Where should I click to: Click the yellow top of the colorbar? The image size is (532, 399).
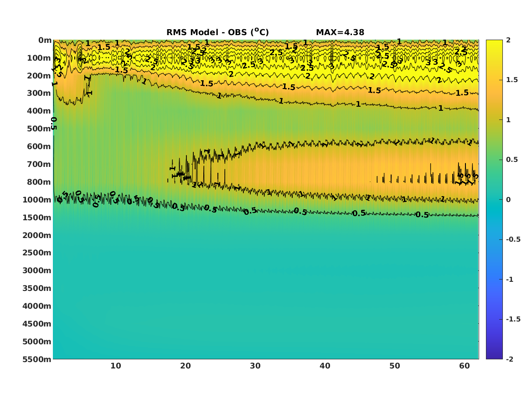494,44
